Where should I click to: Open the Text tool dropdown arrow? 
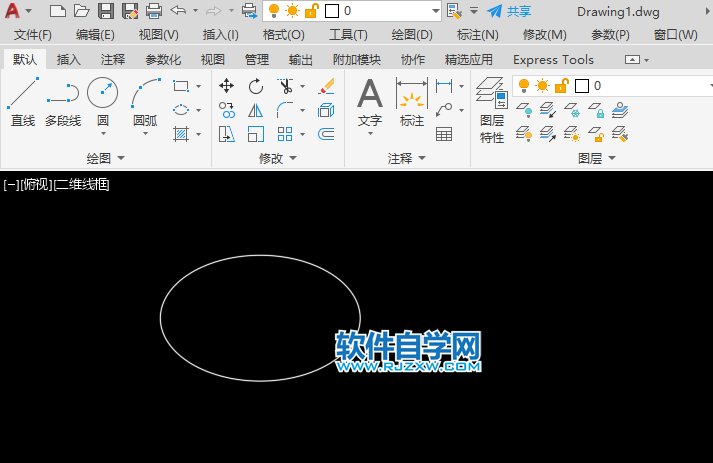pos(370,134)
